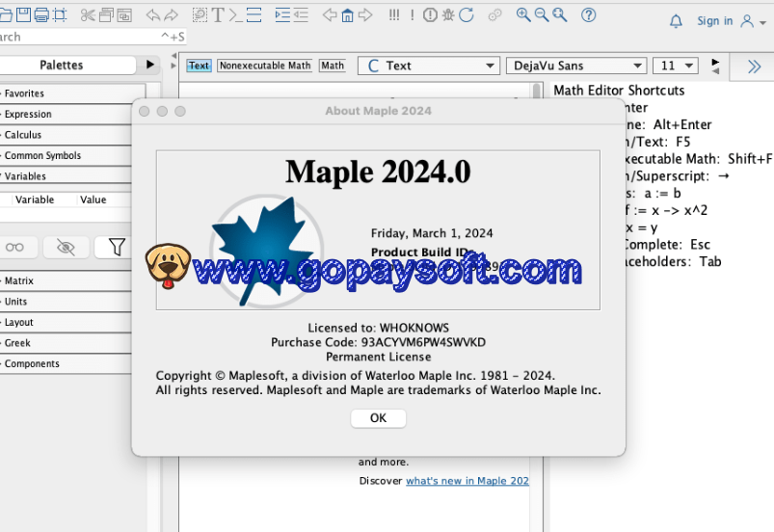Expand the Palettes panel arrow
774x532 pixels.
click(x=150, y=65)
